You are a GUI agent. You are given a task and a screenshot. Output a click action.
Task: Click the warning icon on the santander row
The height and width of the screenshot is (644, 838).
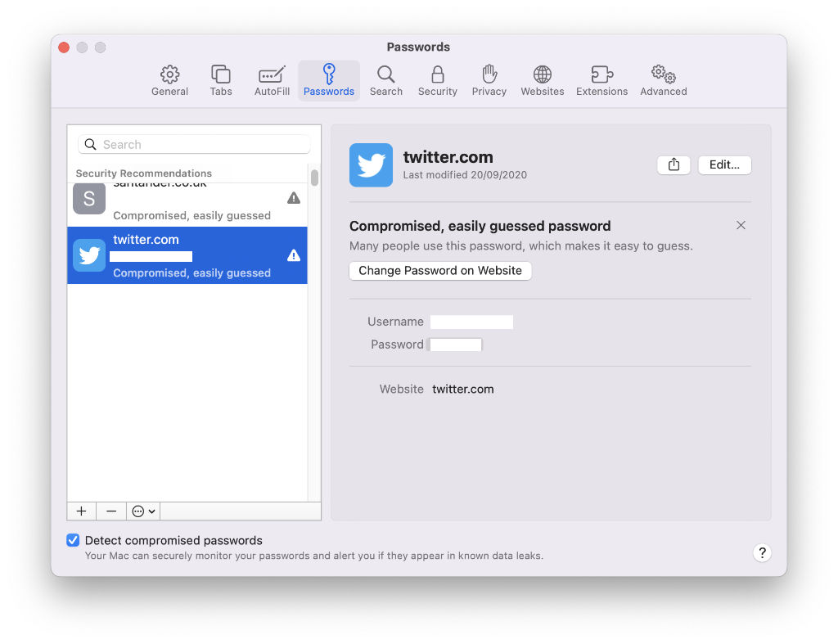point(294,198)
